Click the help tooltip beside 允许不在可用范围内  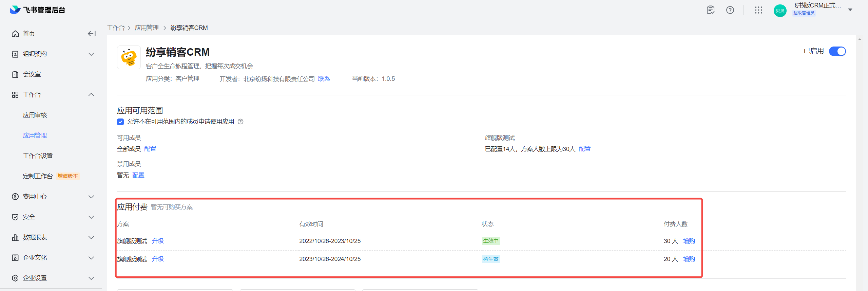point(240,122)
